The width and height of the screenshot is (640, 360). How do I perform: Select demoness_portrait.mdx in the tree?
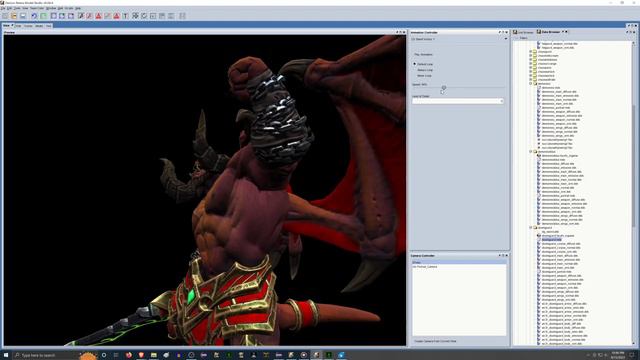tap(556, 108)
